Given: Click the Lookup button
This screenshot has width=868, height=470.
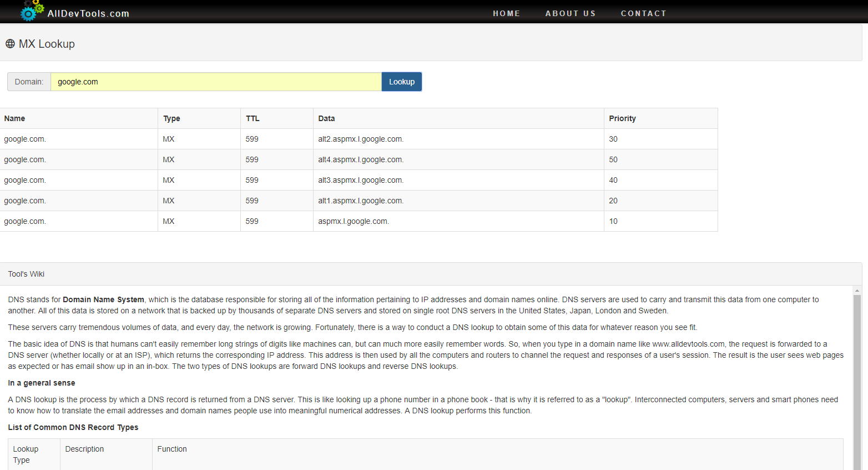Looking at the screenshot, I should click(x=402, y=82).
